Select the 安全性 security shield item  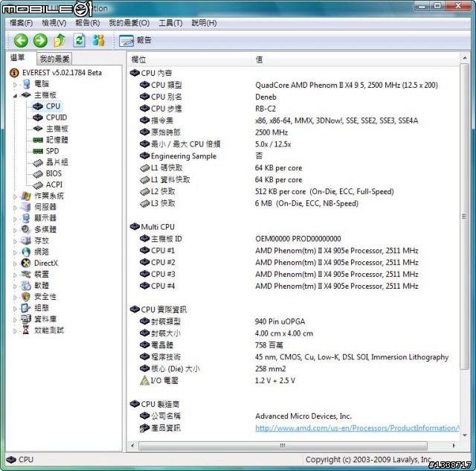point(45,297)
